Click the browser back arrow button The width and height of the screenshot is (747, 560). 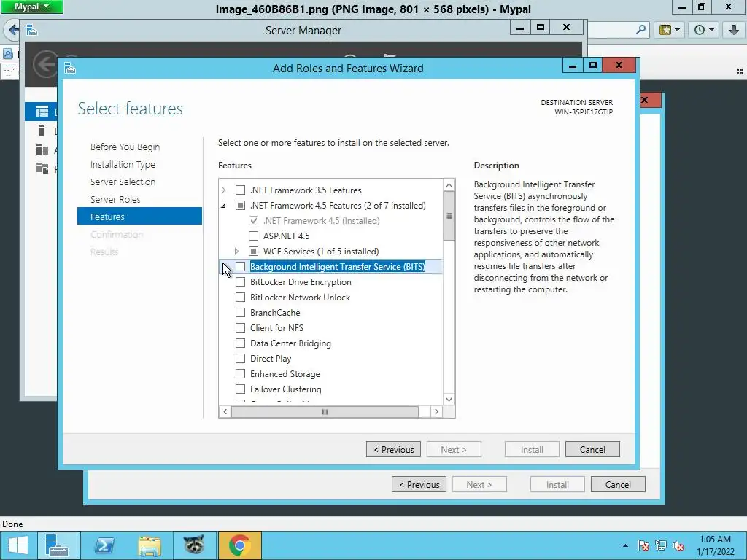(x=13, y=31)
